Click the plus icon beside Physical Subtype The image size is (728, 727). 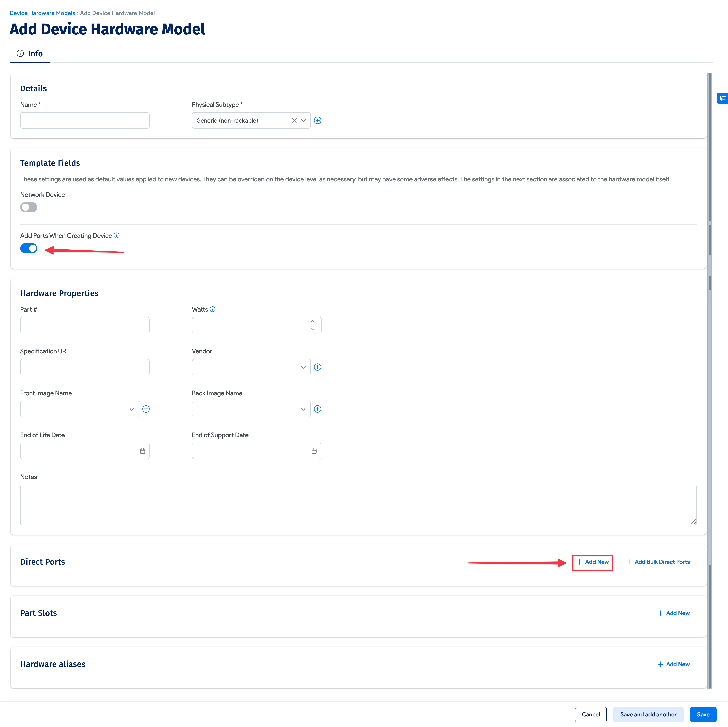(318, 120)
